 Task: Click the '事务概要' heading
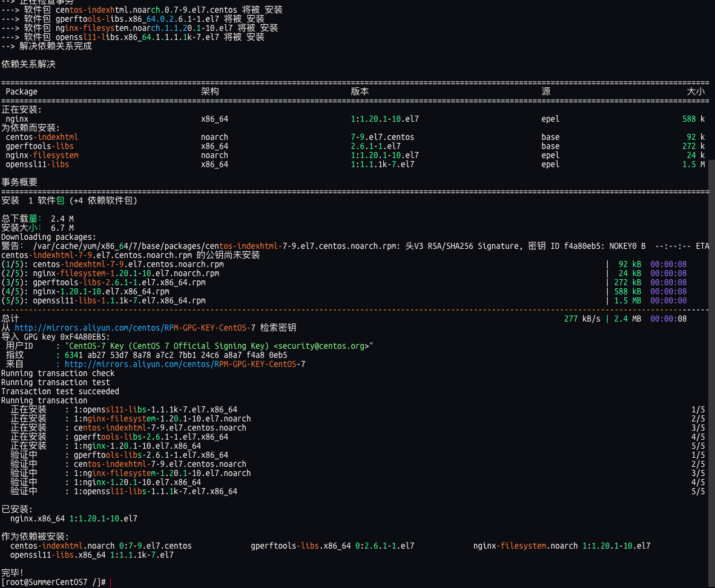coord(19,182)
